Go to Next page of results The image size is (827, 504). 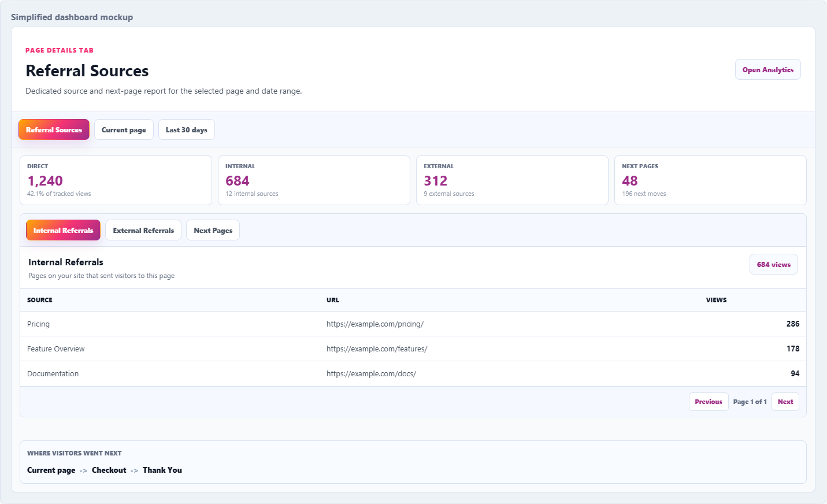click(x=785, y=402)
